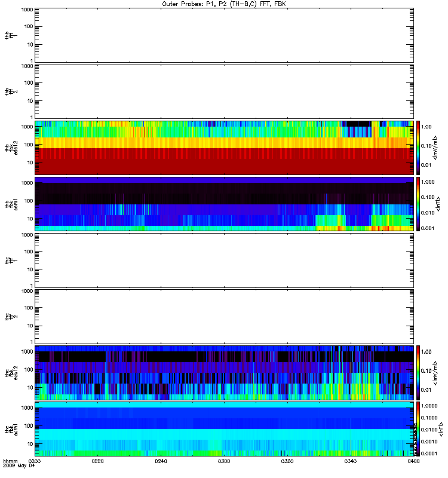Viewport: 448px width, 478px height.
Task: Click the "thc fbk edc12" y-axis title
Action: [11, 373]
